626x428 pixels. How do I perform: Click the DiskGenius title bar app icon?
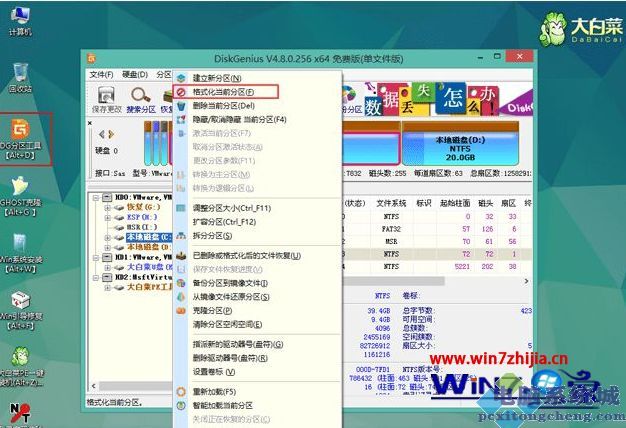click(x=91, y=58)
